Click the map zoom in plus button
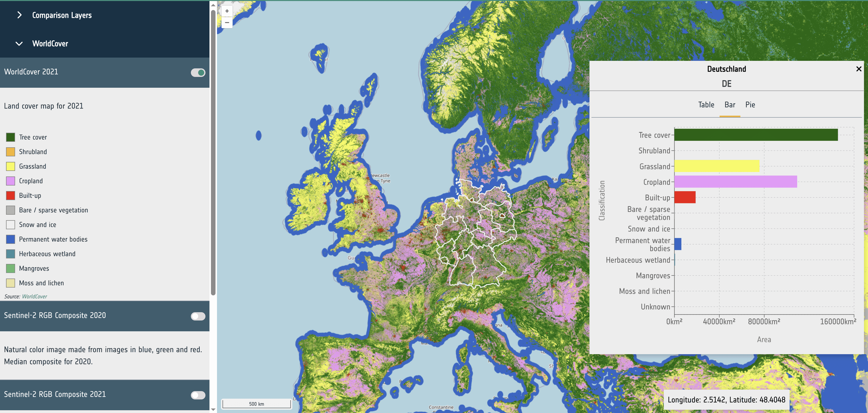 pyautogui.click(x=227, y=11)
